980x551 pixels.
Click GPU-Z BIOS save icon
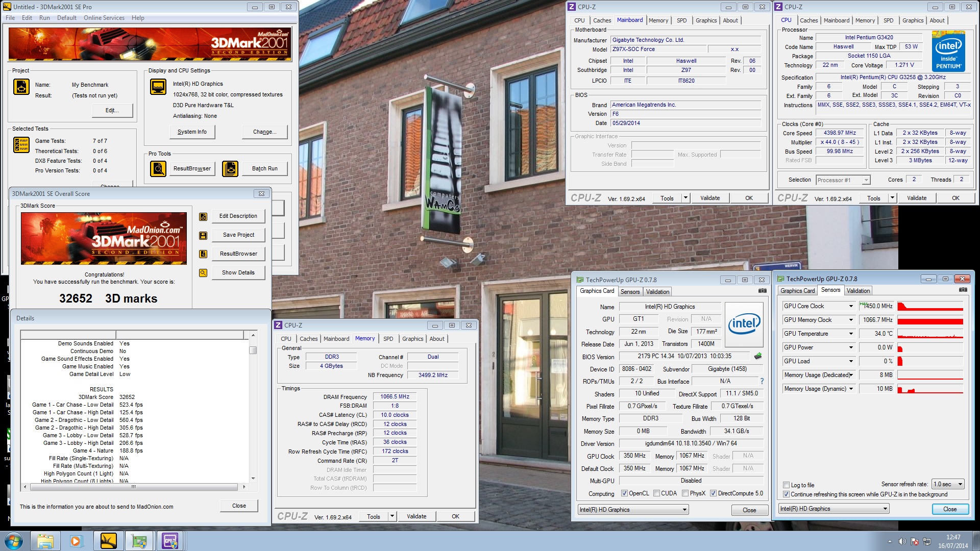point(758,356)
